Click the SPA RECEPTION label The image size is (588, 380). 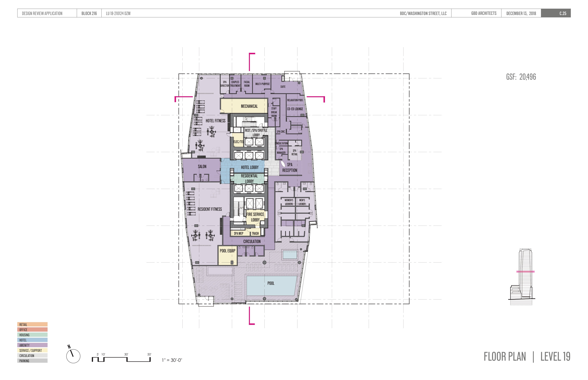point(290,167)
